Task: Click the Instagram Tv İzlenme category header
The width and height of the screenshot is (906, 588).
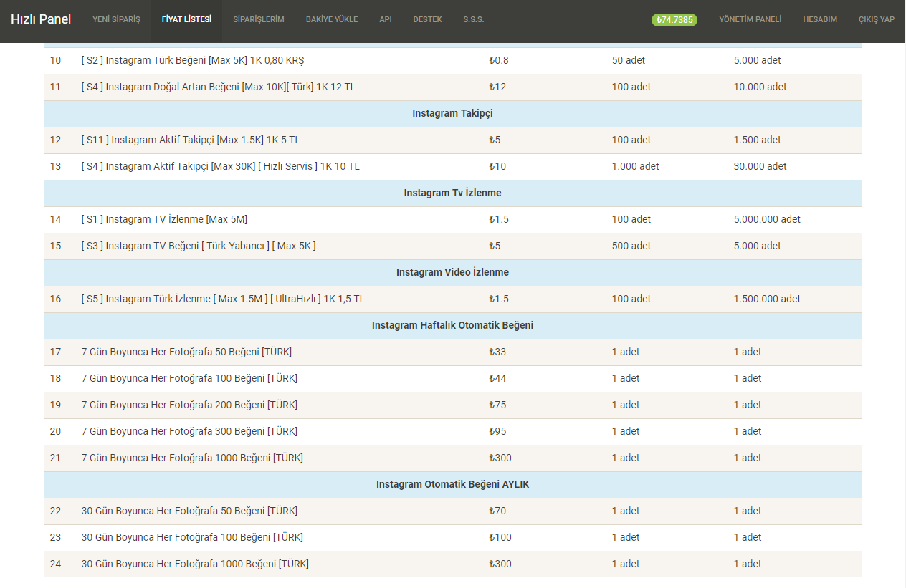Action: click(452, 193)
